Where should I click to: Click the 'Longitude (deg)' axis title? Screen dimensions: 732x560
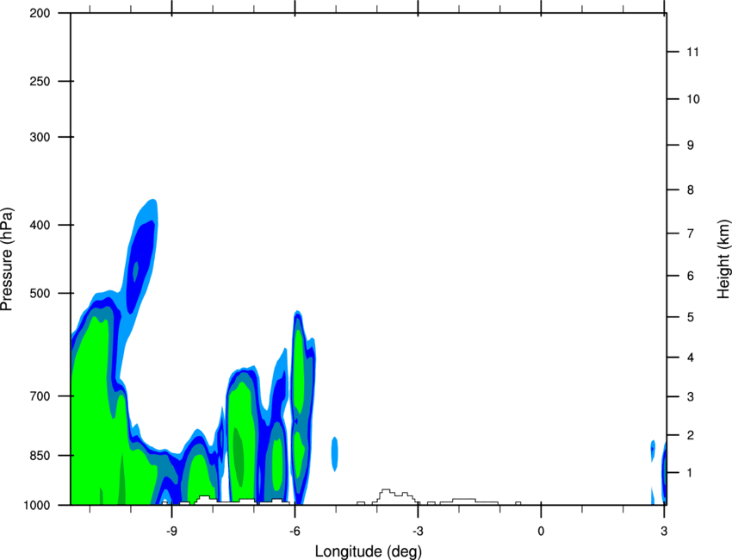(369, 551)
